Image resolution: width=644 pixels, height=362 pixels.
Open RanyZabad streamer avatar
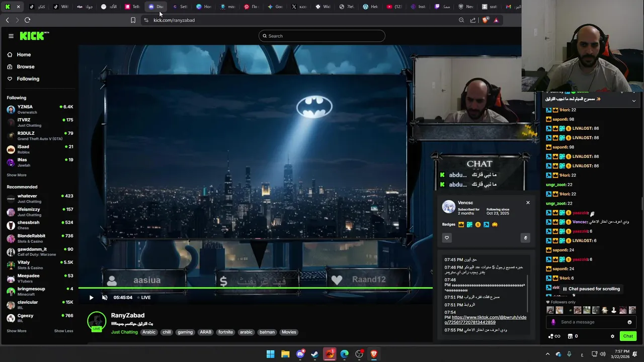[97, 322]
